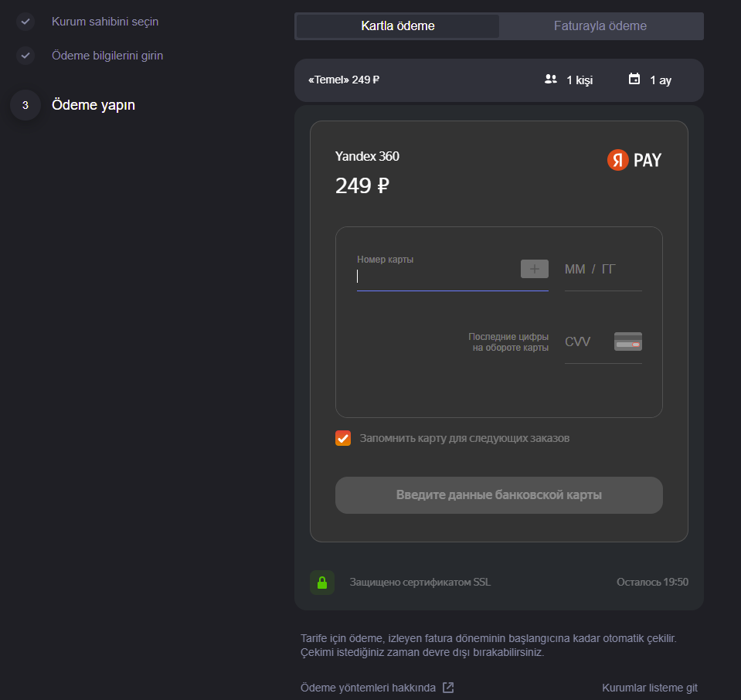Click checkmark icon beside Kurum sahibini seçin
The image size is (741, 700).
25,22
